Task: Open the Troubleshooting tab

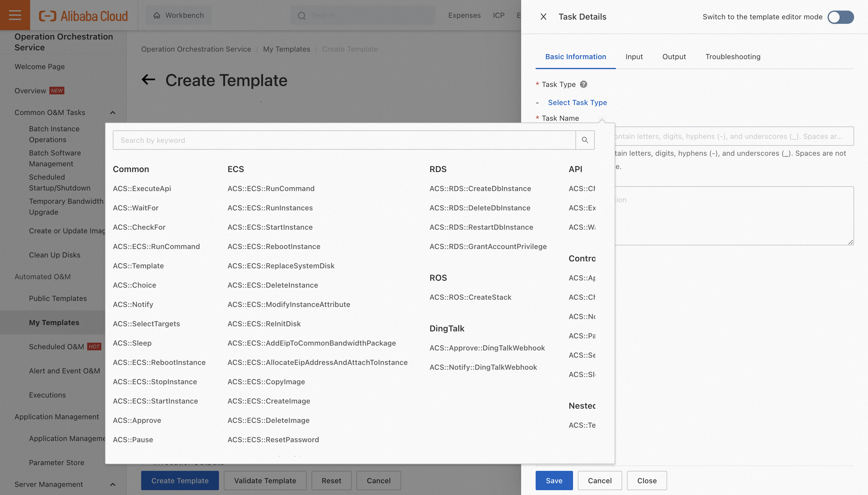Action: [x=733, y=57]
